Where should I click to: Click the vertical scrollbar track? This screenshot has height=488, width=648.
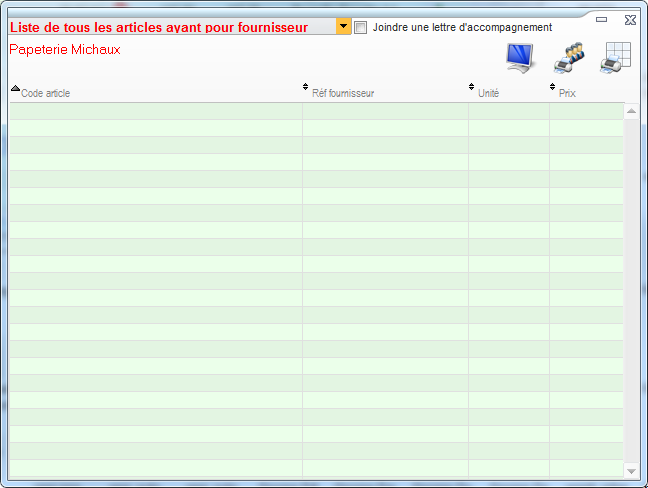pos(631,290)
